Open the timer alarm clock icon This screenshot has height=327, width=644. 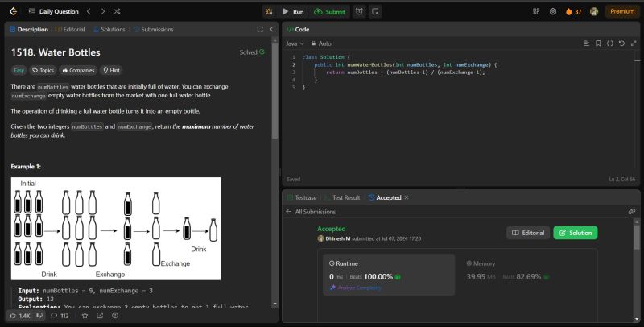point(359,11)
